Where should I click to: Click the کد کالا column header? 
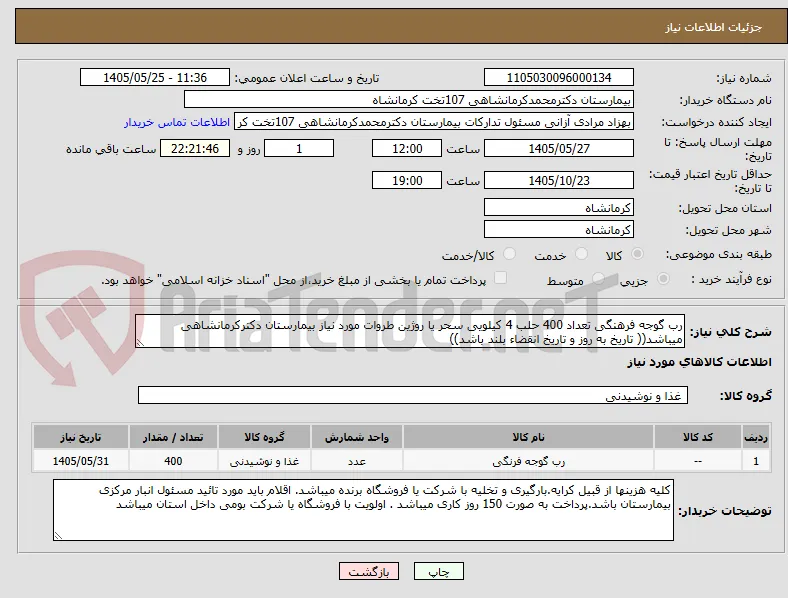(698, 437)
